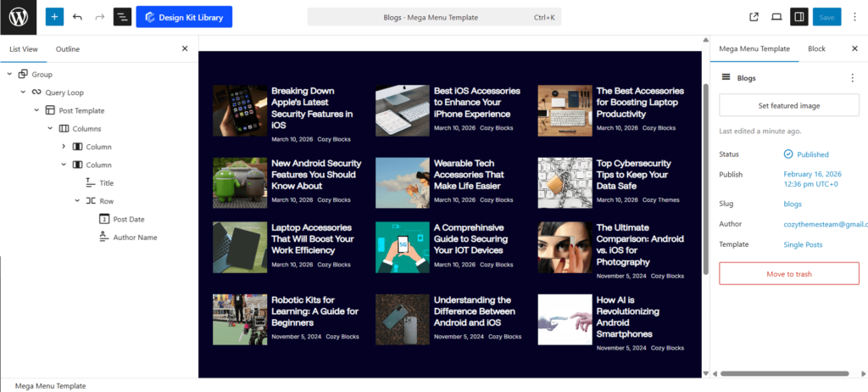Open the Blogs options three-dot menu
The width and height of the screenshot is (868, 392).
[852, 78]
